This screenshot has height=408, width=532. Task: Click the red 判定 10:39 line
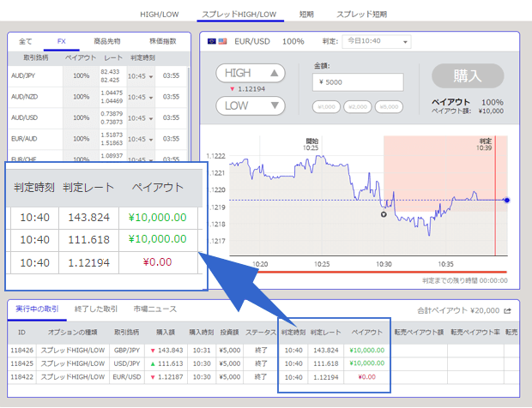click(495, 196)
